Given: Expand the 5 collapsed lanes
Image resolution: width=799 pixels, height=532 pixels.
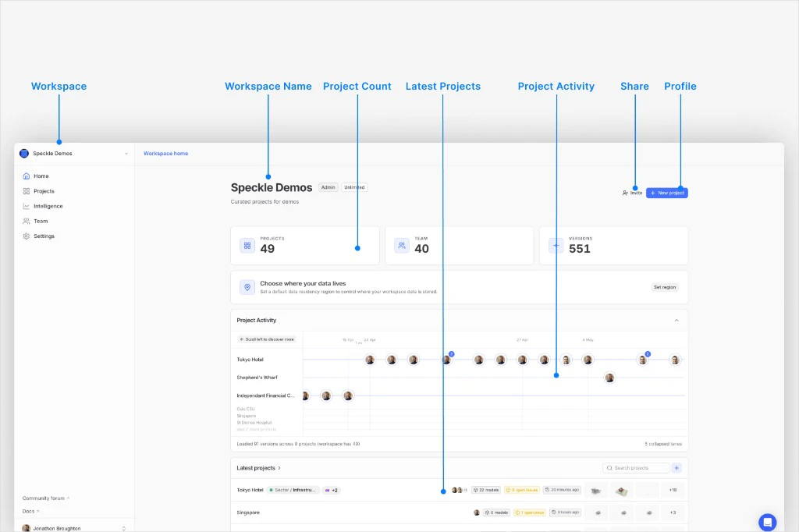Looking at the screenshot, I should [x=663, y=444].
